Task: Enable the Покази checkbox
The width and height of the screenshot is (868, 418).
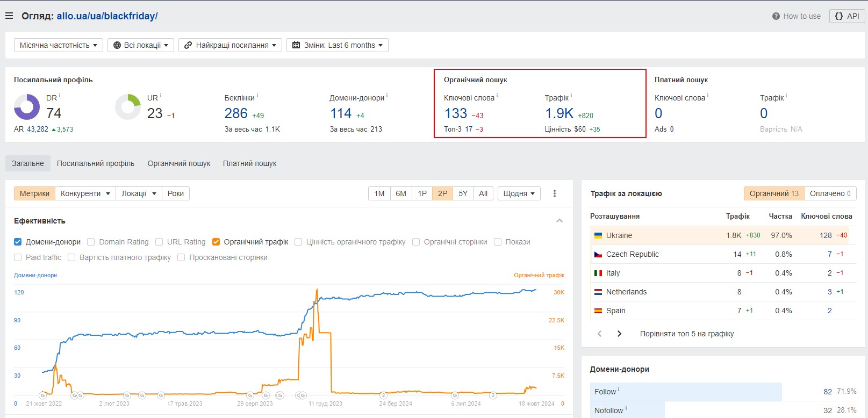Action: [x=498, y=242]
